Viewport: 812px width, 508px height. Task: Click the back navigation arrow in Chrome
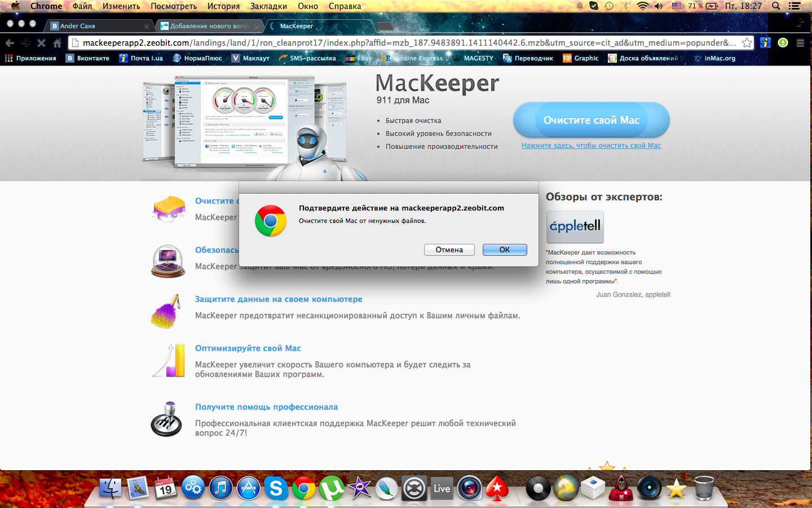tap(10, 43)
